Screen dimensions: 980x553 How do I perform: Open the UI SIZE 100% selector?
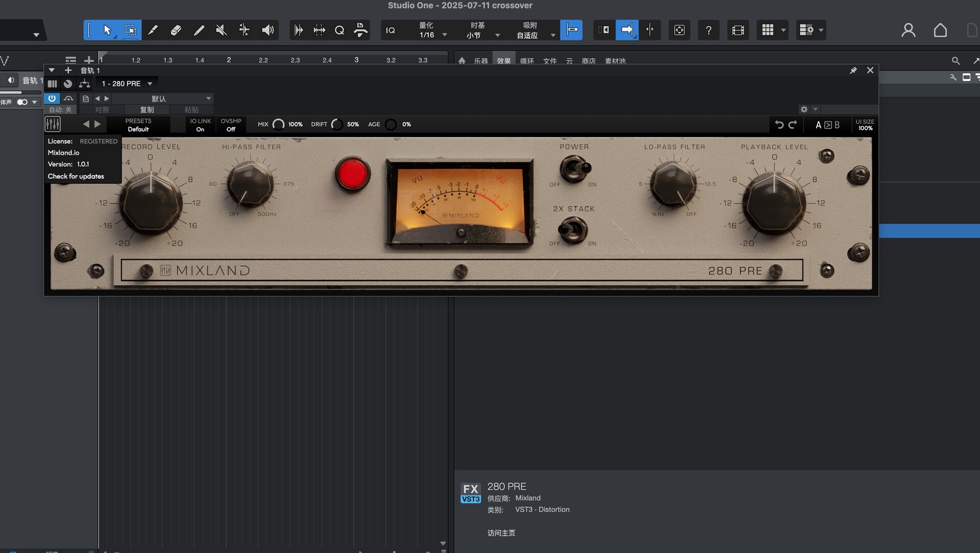[x=865, y=125]
